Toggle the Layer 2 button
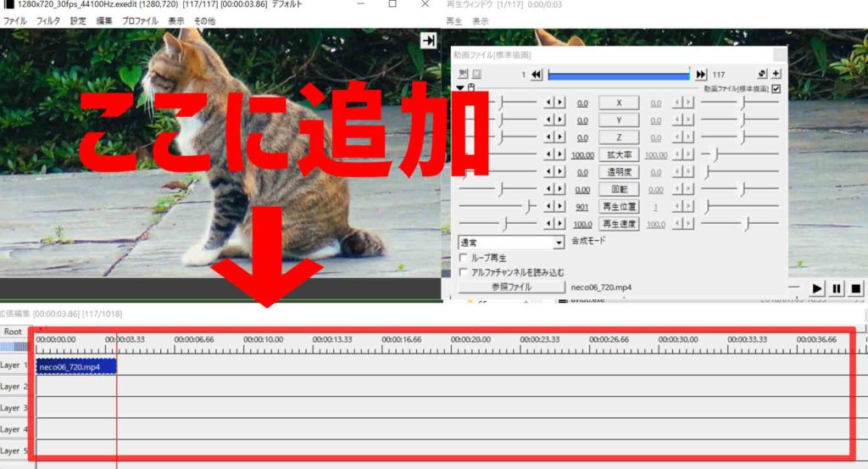The height and width of the screenshot is (469, 868). pos(14,387)
